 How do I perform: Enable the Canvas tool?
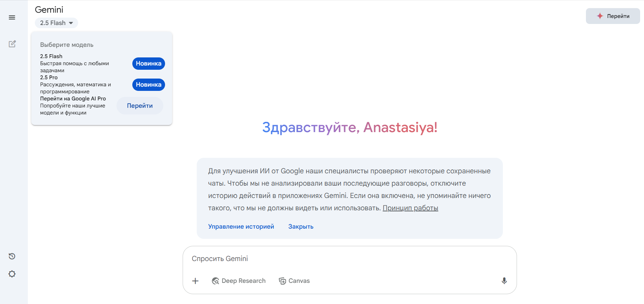pos(294,281)
